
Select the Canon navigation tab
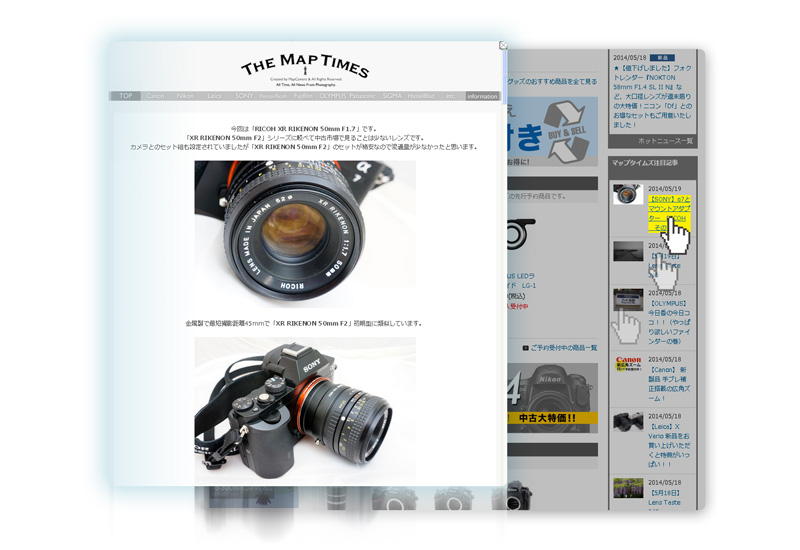coord(155,96)
